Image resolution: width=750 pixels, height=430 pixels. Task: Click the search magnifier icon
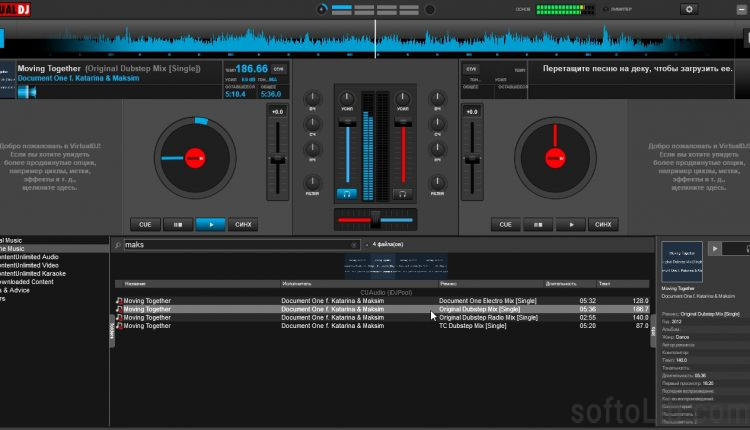118,245
